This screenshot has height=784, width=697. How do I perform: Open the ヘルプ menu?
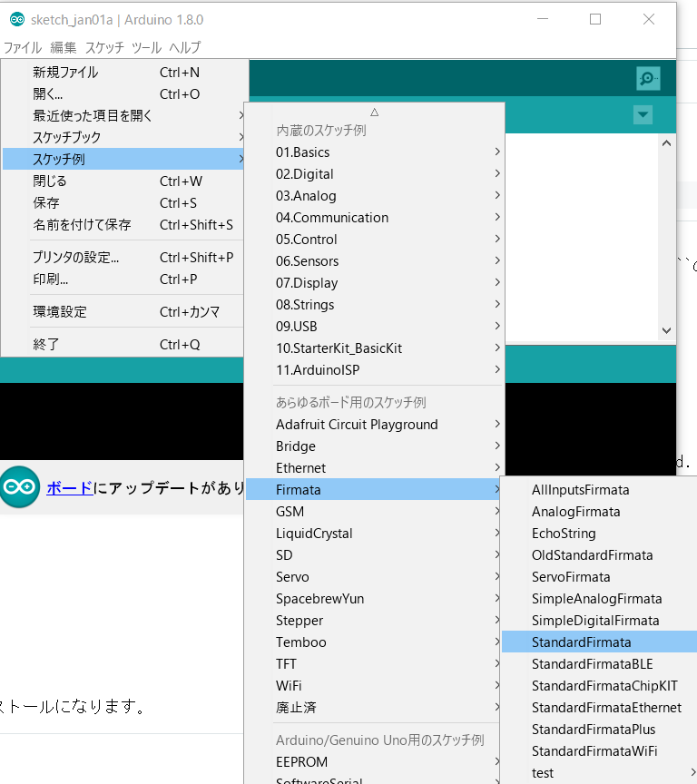coord(185,47)
